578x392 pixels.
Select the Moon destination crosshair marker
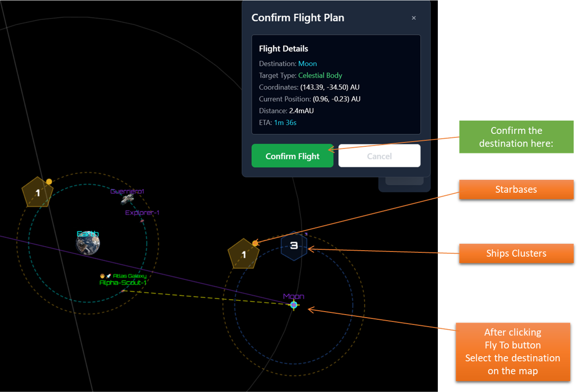(294, 305)
